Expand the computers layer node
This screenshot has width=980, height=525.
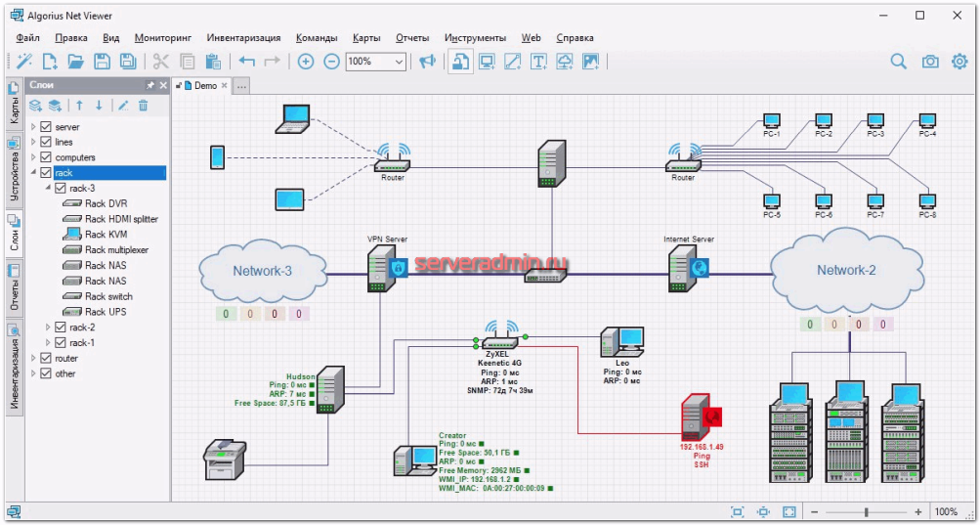click(34, 157)
